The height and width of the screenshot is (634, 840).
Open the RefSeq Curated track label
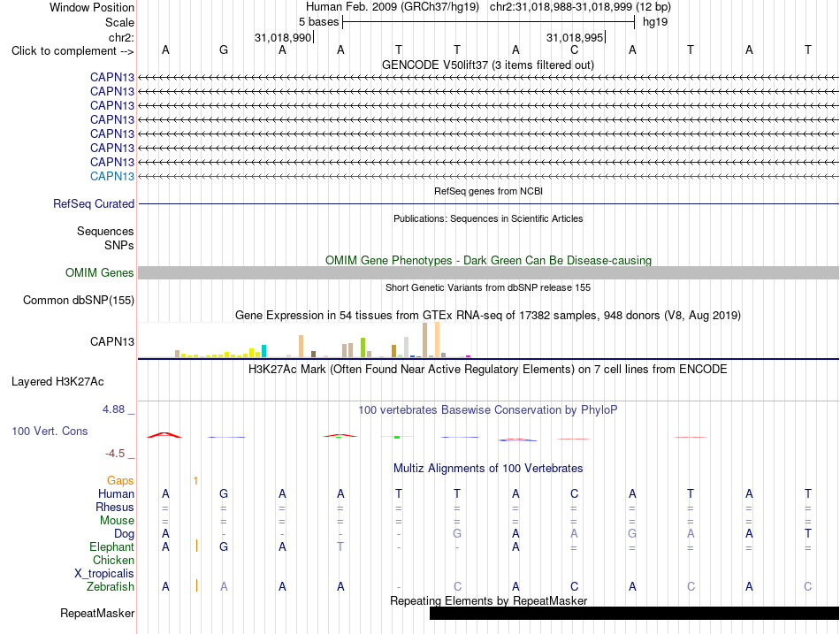(94, 203)
